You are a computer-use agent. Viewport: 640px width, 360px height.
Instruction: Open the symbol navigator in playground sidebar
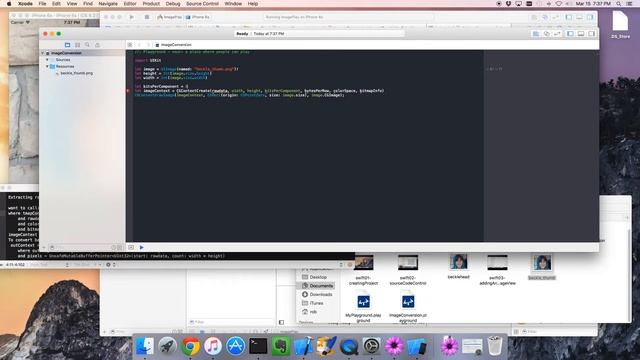[78, 45]
